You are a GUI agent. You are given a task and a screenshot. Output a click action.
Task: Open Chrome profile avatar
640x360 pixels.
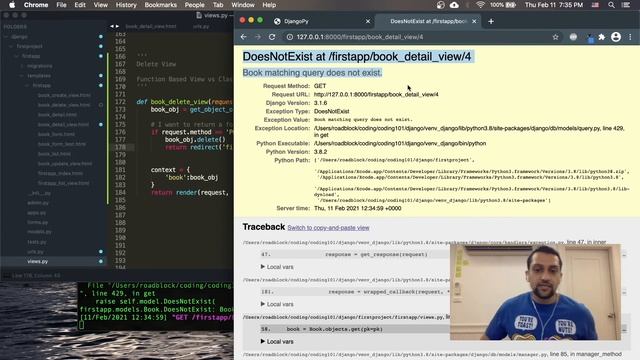[x=616, y=37]
